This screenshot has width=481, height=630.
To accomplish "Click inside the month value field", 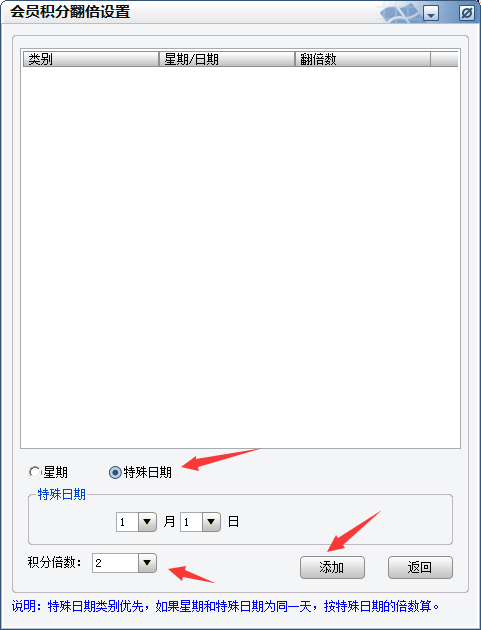I will [127, 522].
